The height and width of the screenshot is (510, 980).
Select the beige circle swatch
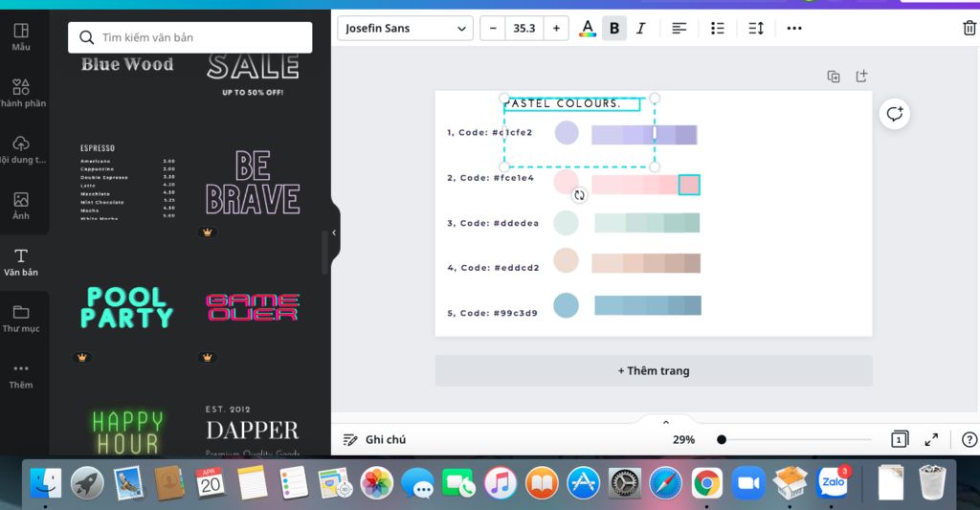click(566, 260)
